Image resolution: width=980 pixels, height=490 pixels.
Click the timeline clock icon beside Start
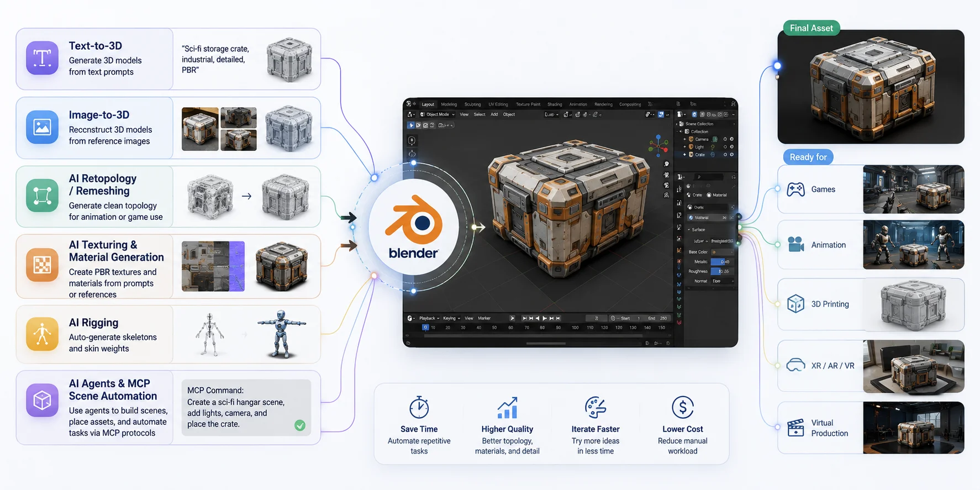coord(613,318)
